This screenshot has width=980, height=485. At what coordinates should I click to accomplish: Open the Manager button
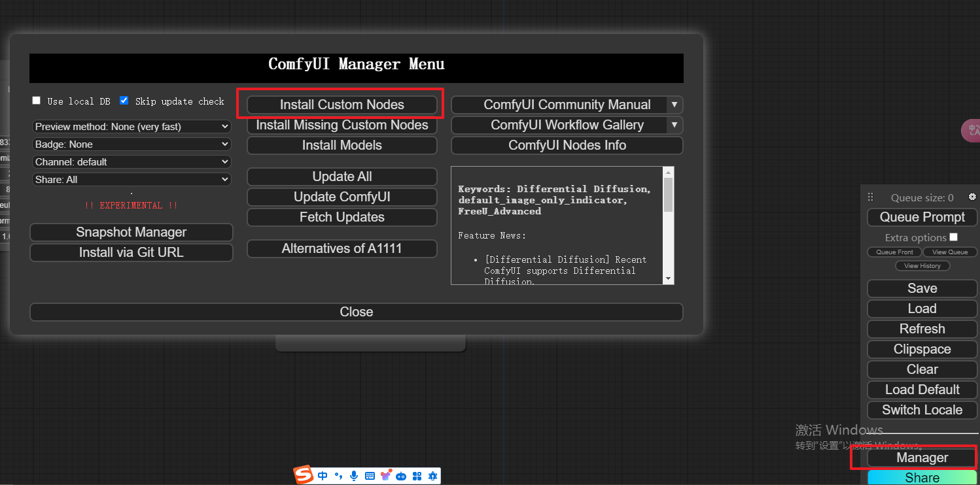[922, 458]
